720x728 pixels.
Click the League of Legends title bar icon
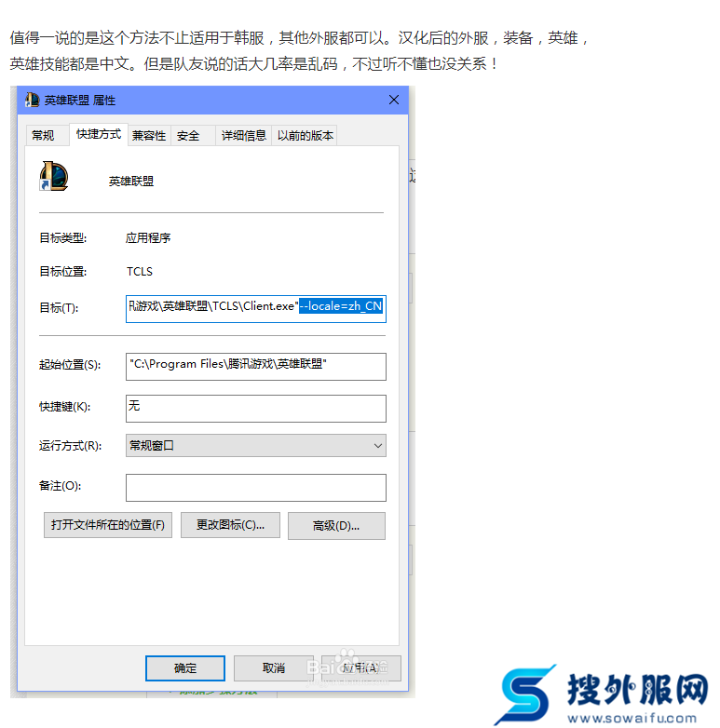(x=32, y=100)
